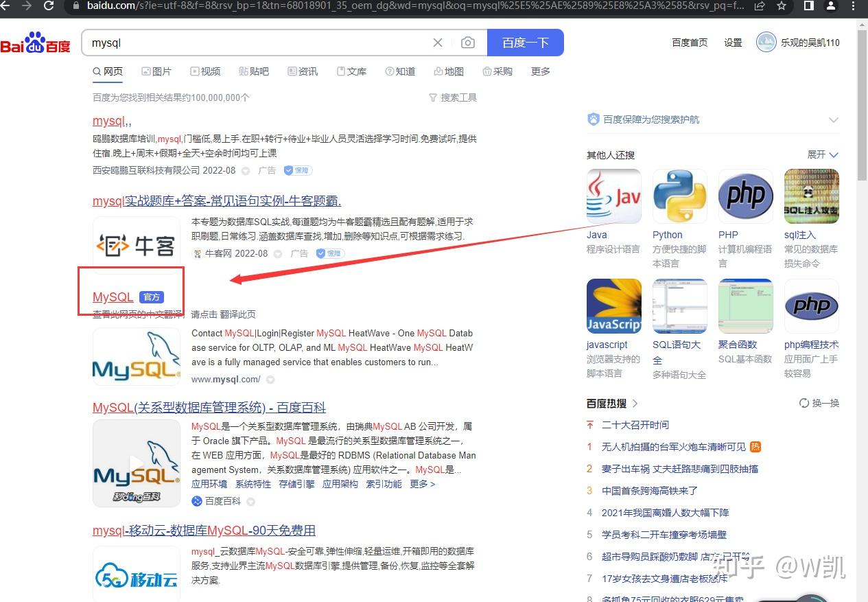868x602 pixels.
Task: Open hot search 二十大召开时间
Action: pos(635,425)
